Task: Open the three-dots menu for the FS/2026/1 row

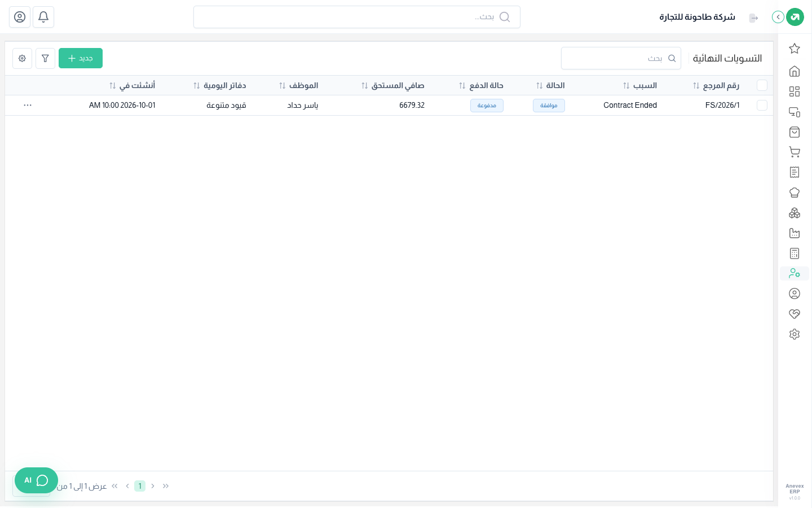Action: (x=28, y=106)
